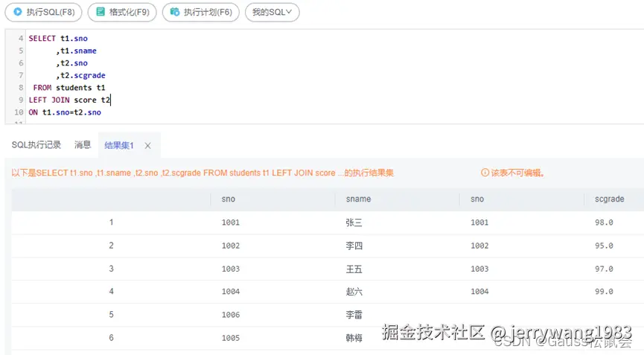This screenshot has height=355, width=644.
Task: Click scgrade value 98.0
Action: [604, 223]
